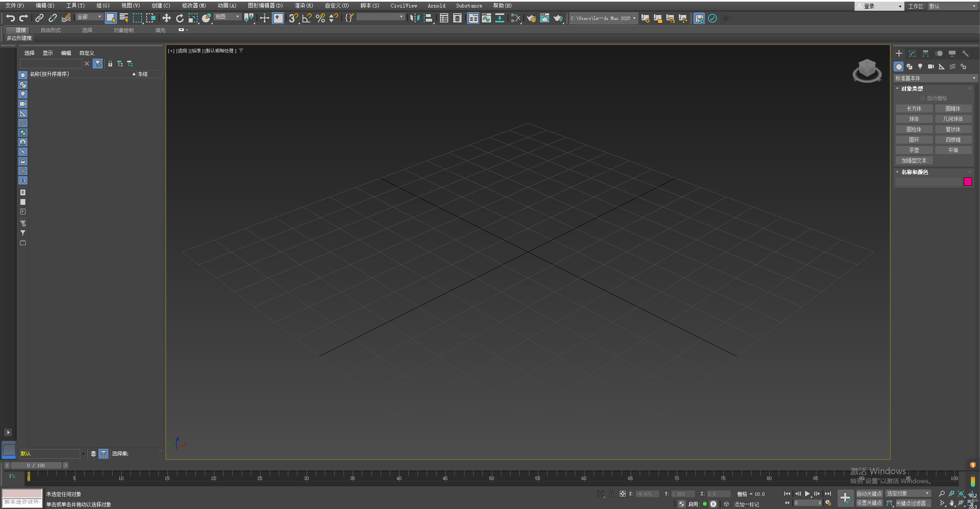The height and width of the screenshot is (509, 980).
Task: Choose the Rectangular Selection Region tool
Action: [x=137, y=18]
